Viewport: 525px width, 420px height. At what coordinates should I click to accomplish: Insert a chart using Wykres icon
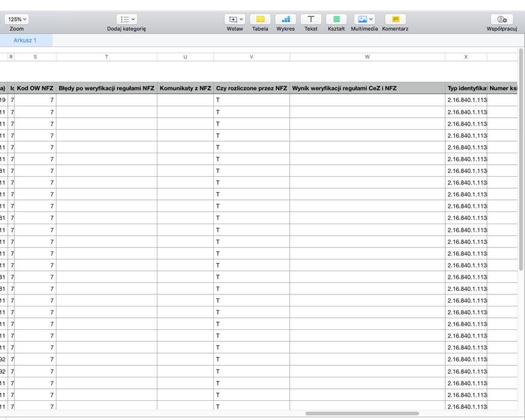click(x=285, y=19)
